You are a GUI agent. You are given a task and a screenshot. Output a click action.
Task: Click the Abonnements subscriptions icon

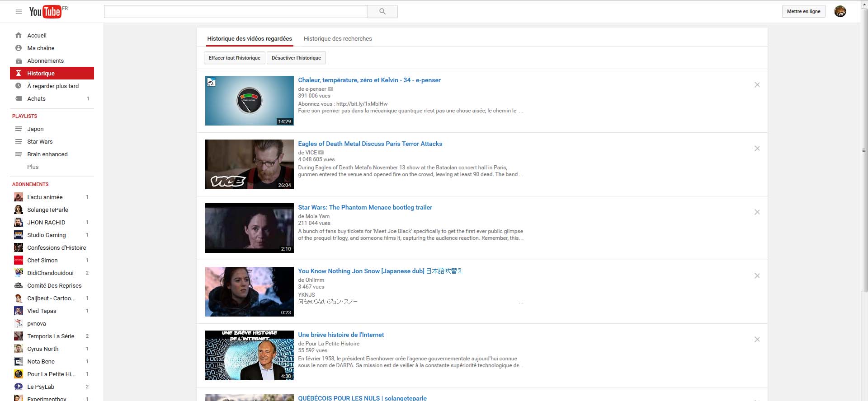pyautogui.click(x=19, y=61)
